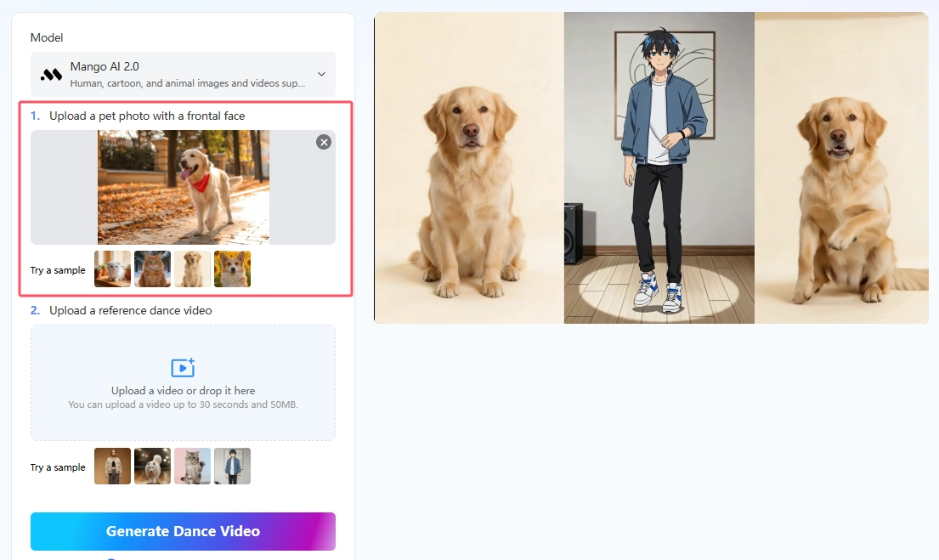Pick the corgi with sunflowers sample
939x560 pixels.
tap(232, 269)
